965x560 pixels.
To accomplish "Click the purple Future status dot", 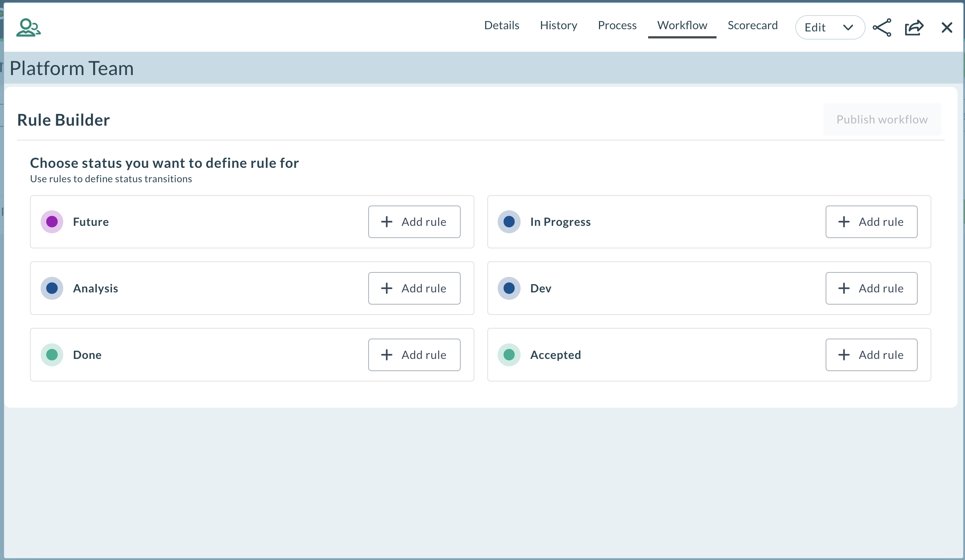I will pyautogui.click(x=52, y=222).
